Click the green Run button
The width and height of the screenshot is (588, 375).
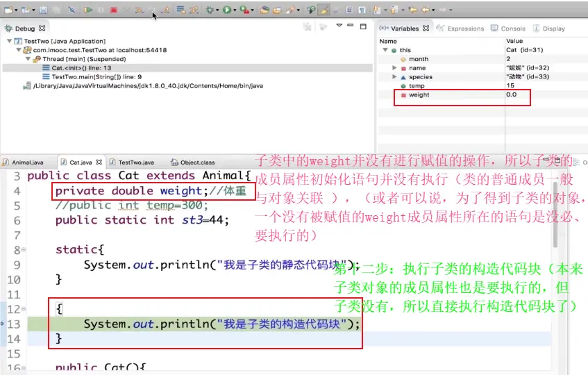[x=227, y=10]
